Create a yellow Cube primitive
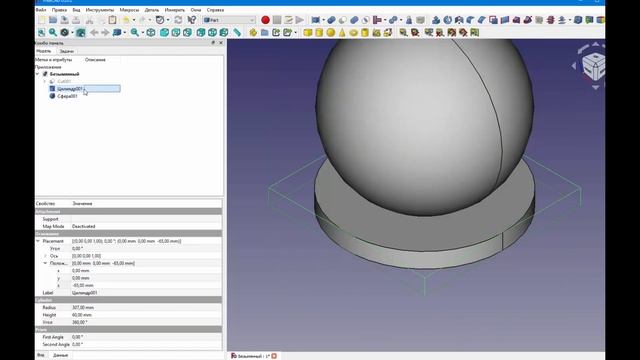 coord(308,33)
